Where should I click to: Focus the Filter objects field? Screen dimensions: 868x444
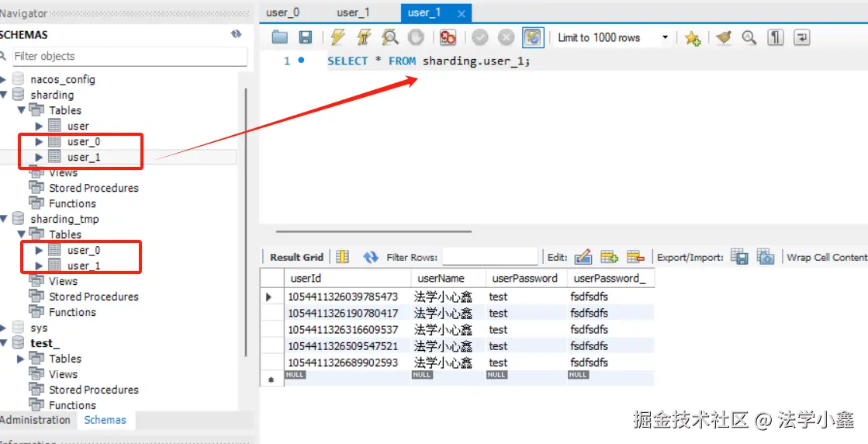130,56
